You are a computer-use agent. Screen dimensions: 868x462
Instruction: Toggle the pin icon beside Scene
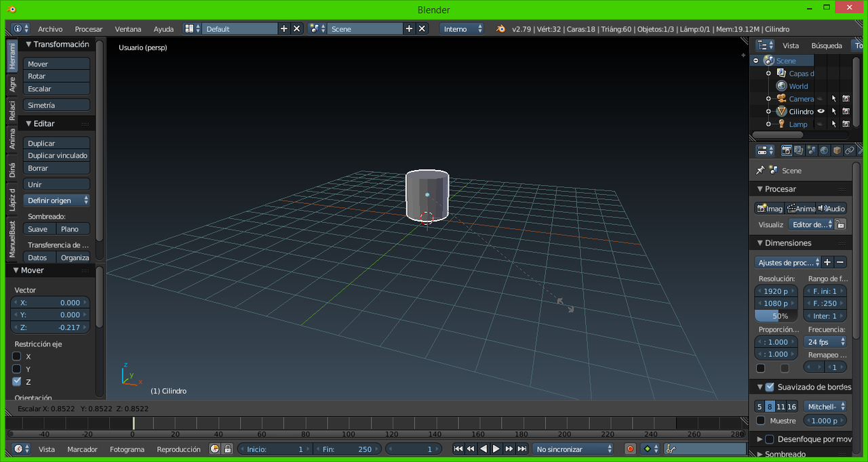(x=760, y=171)
